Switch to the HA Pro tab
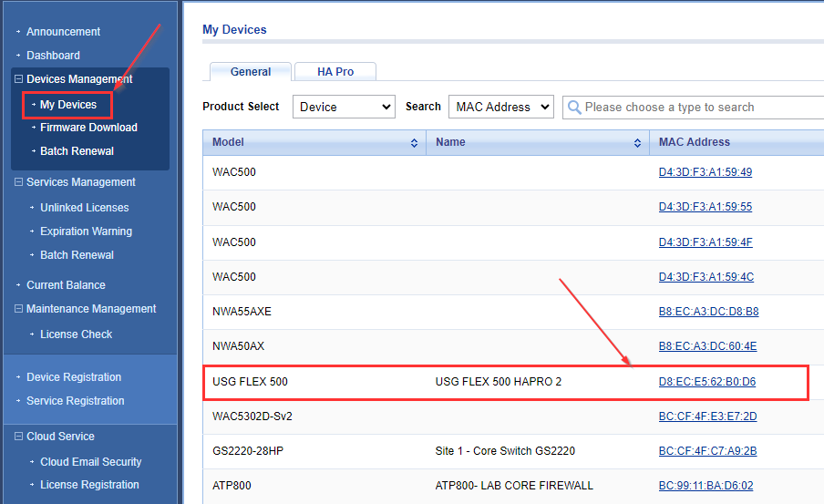This screenshot has width=824, height=504. tap(335, 72)
